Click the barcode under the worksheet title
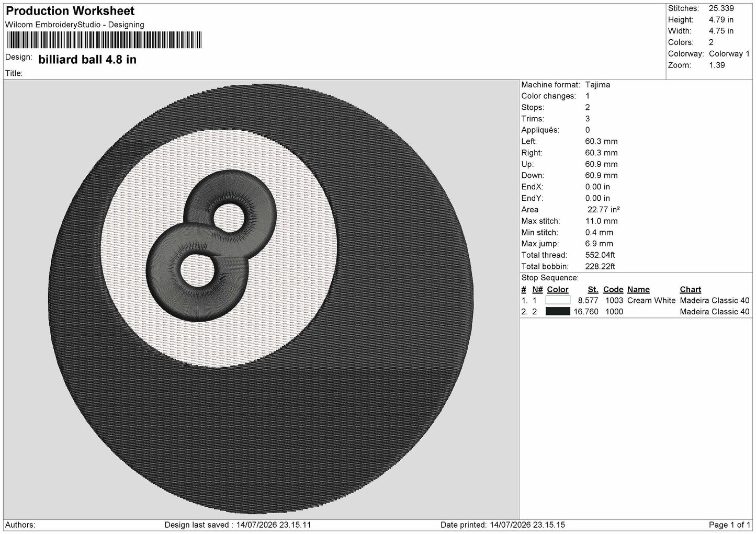This screenshot has width=756, height=534. tap(104, 40)
